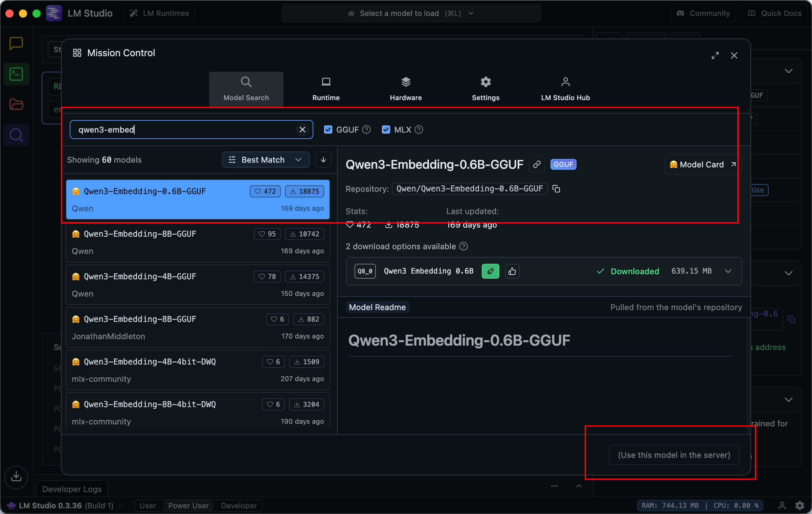Click the link icon beside model title
Screen dimensions: 812x514
coord(537,165)
